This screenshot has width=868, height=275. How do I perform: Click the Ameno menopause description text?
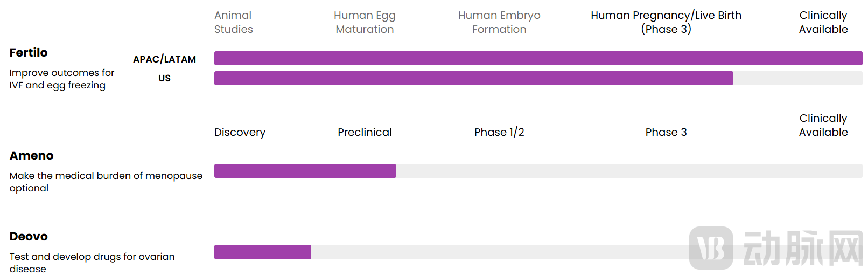click(x=106, y=182)
